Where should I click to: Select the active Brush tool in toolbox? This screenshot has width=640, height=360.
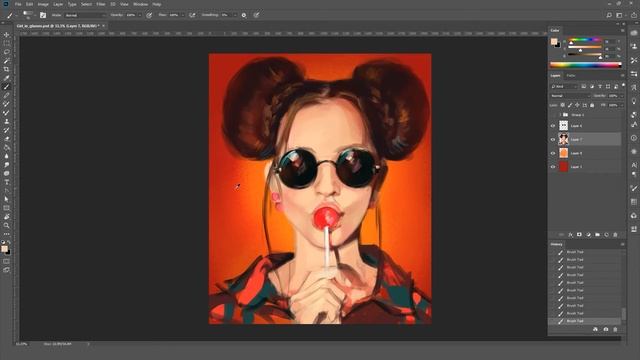(7, 87)
